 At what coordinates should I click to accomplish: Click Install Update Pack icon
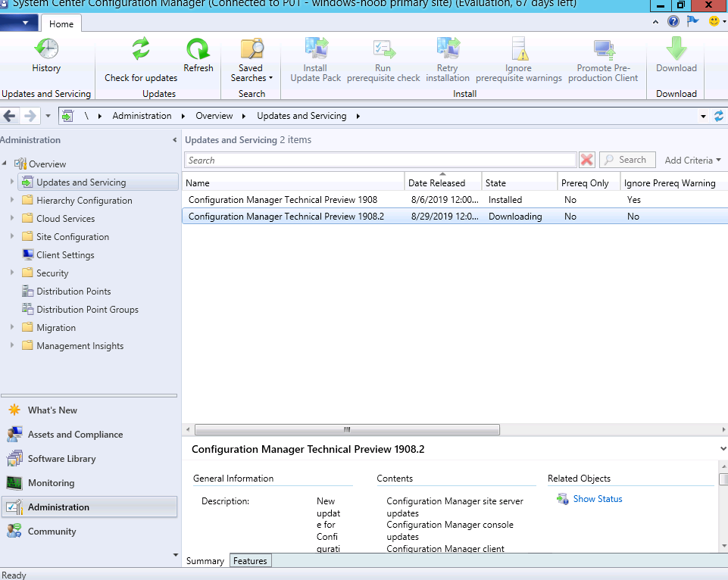[x=316, y=48]
